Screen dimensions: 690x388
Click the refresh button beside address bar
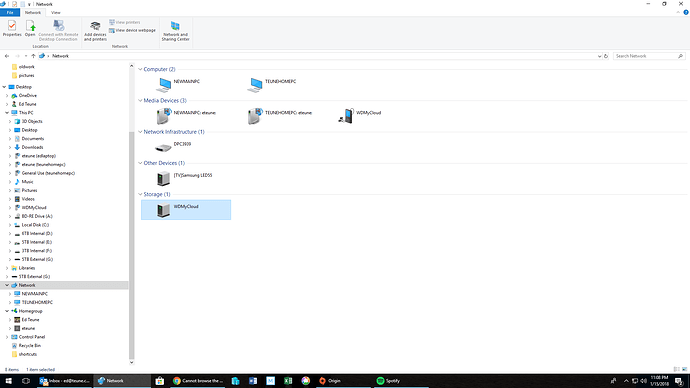click(606, 56)
